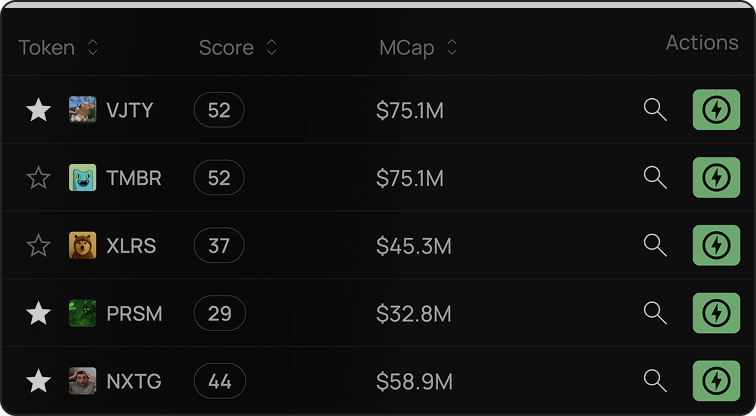Click the Token column label
756x416 pixels.
tap(46, 48)
